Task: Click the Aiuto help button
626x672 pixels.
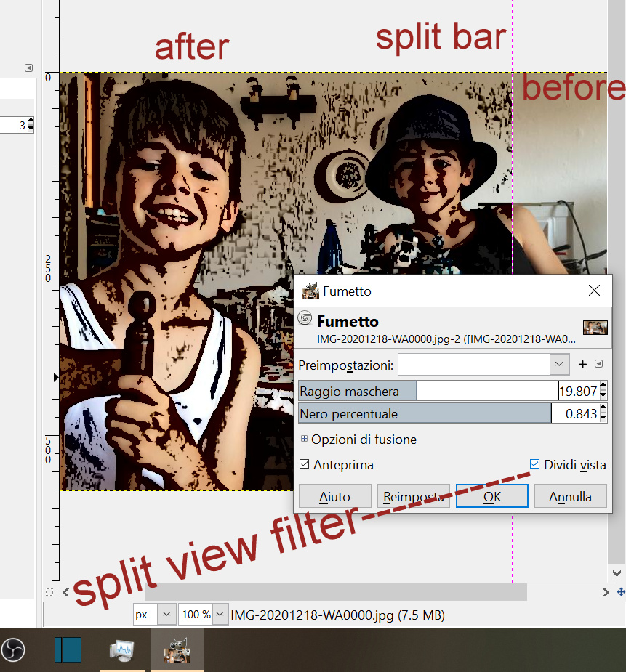Action: [335, 496]
